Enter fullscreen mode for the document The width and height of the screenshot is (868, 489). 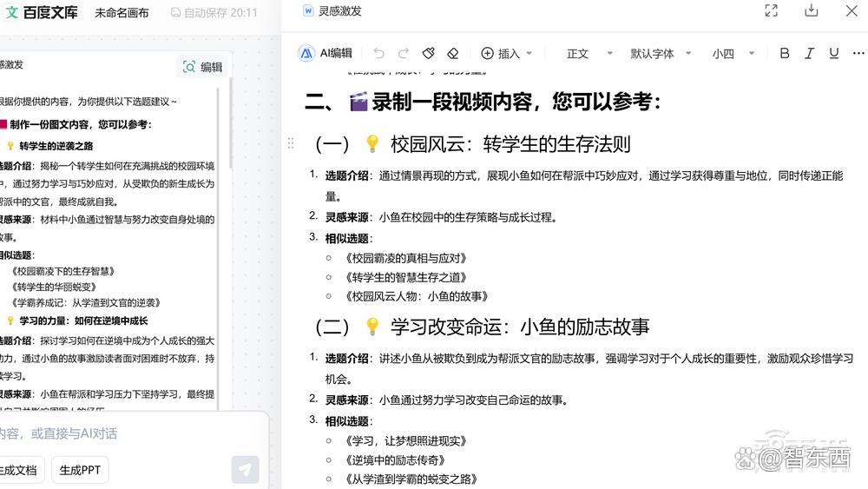[771, 10]
